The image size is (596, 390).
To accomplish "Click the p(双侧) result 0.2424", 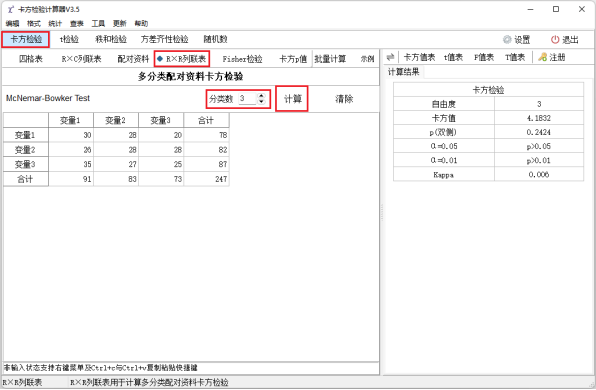I will point(539,132).
